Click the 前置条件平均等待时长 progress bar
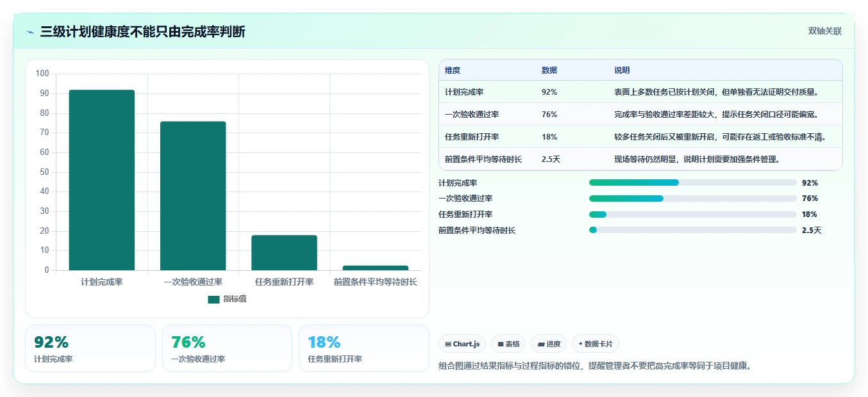This screenshot has height=397, width=868. pos(693,230)
